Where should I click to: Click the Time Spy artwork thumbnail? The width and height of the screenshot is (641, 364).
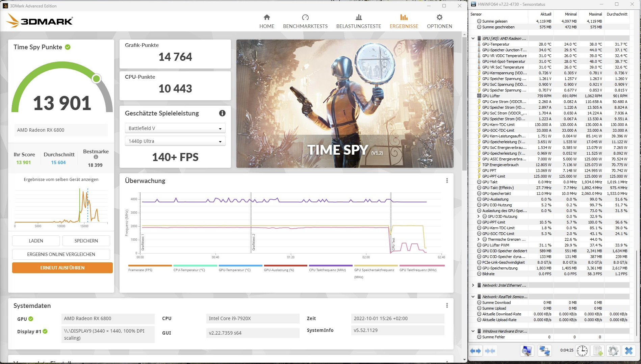pyautogui.click(x=345, y=104)
